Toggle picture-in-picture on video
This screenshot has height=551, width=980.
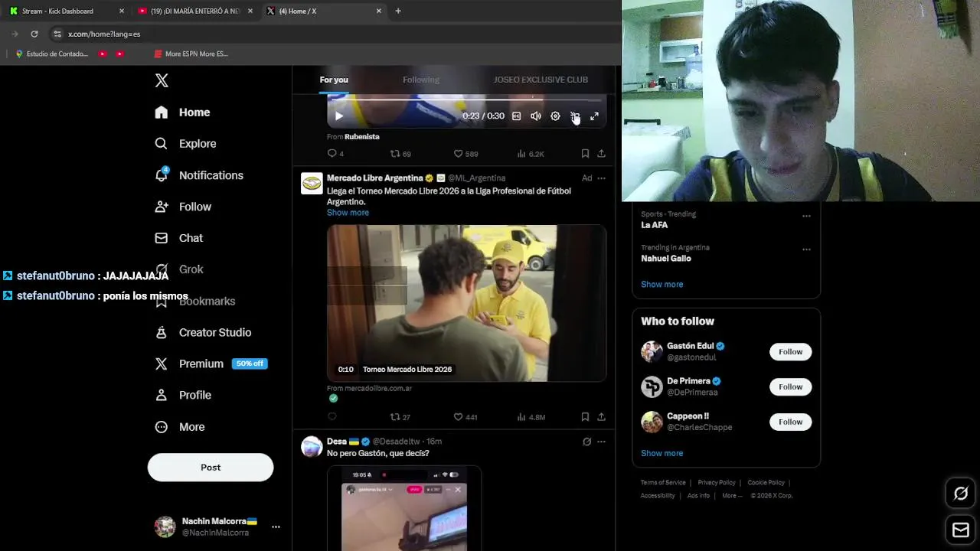click(x=575, y=116)
